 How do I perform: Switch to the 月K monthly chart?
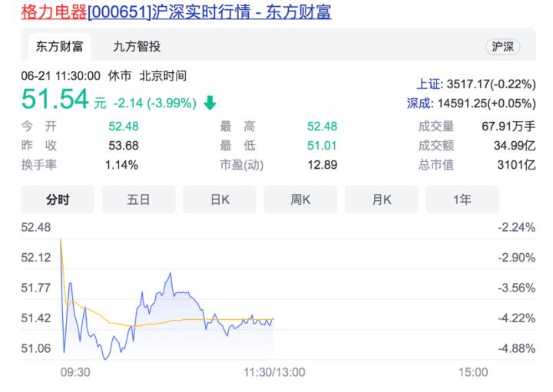click(x=382, y=199)
